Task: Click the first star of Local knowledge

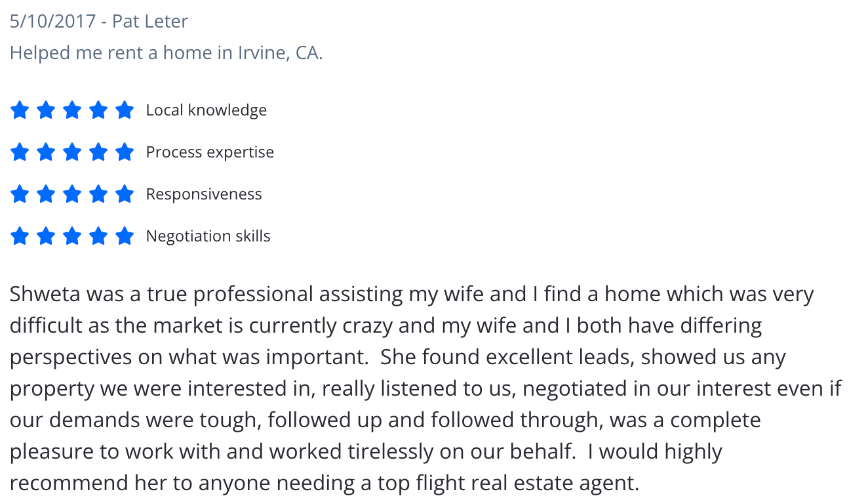Action: 20,110
